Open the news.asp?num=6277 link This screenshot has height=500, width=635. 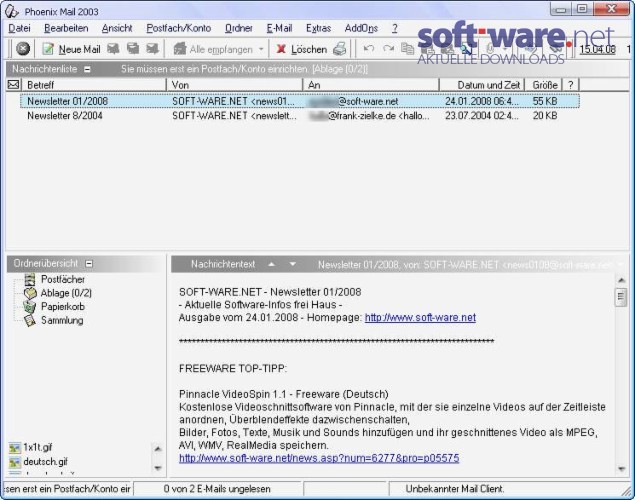[319, 458]
